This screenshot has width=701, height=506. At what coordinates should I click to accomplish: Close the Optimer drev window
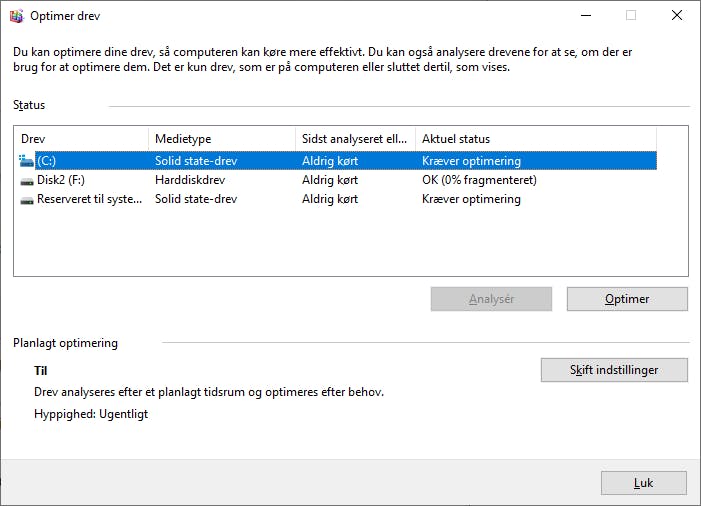[x=677, y=16]
